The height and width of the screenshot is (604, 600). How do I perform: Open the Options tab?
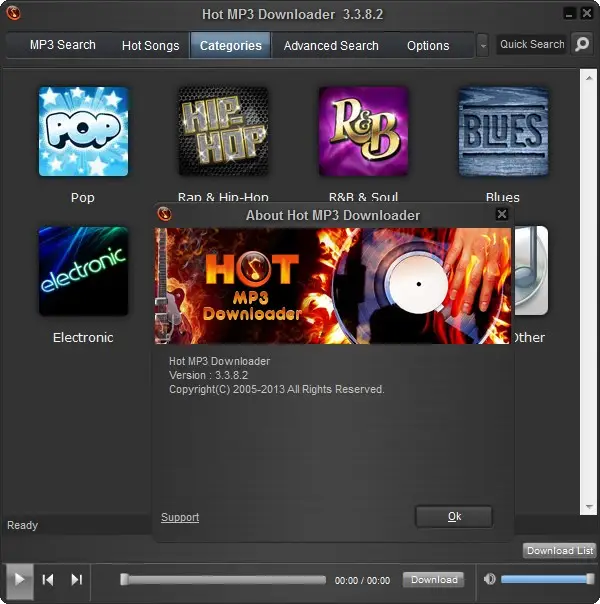(x=428, y=45)
